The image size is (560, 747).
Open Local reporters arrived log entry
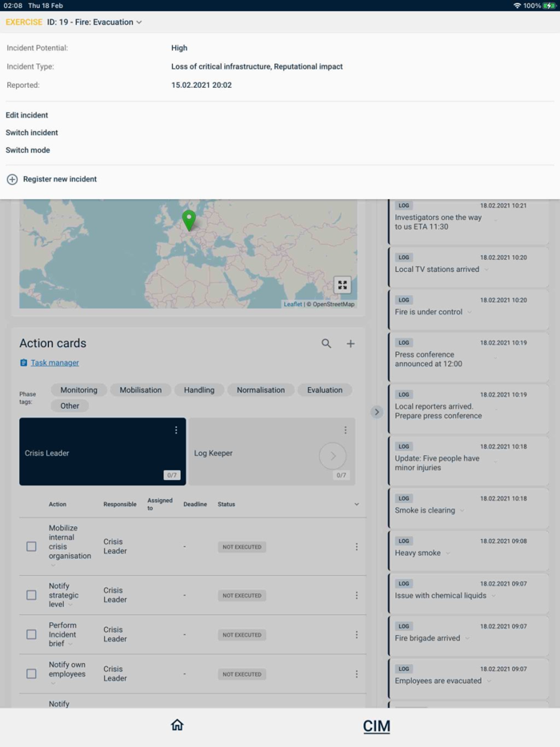click(468, 410)
